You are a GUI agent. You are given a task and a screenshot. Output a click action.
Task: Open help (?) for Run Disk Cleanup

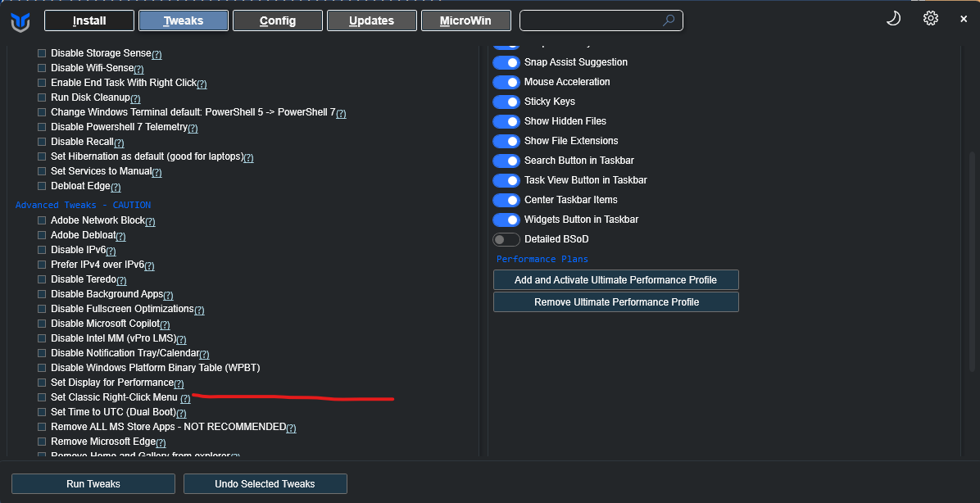[135, 98]
